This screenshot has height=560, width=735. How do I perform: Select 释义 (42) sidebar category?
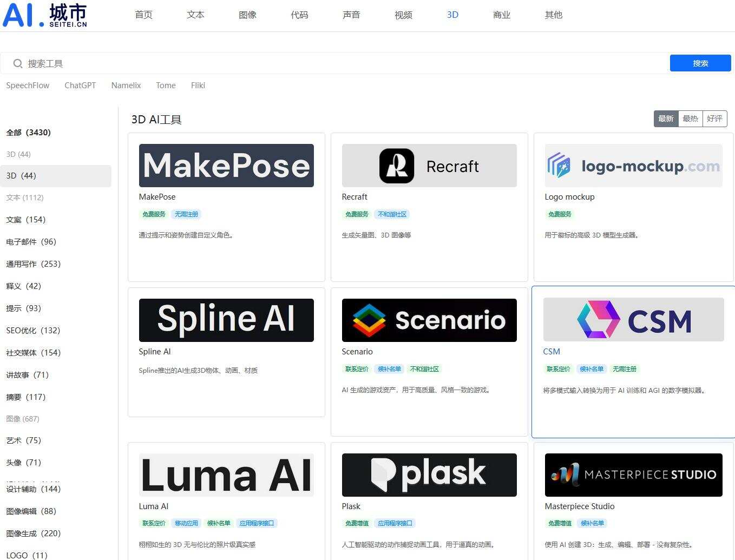tap(23, 286)
